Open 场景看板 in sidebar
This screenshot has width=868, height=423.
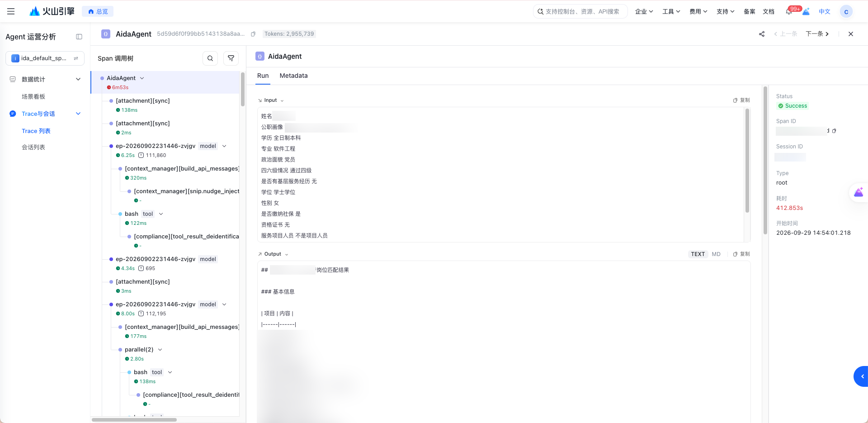pos(33,96)
